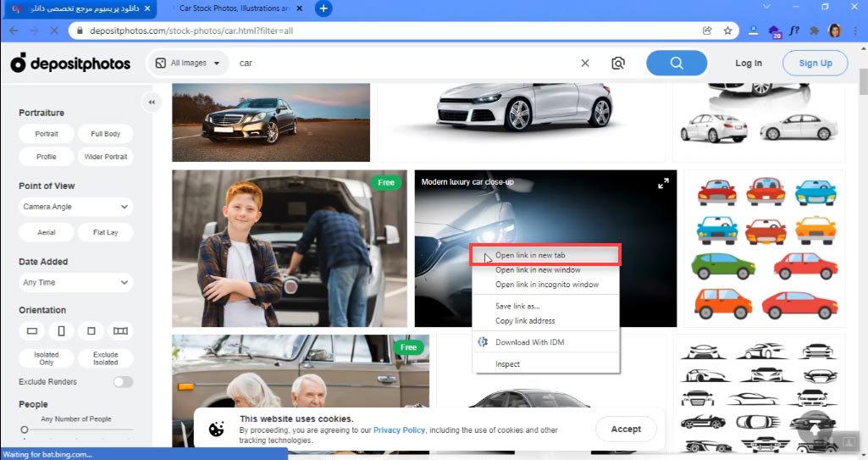This screenshot has width=868, height=460.
Task: Open the black Mercedes sunset photo
Action: click(x=271, y=122)
